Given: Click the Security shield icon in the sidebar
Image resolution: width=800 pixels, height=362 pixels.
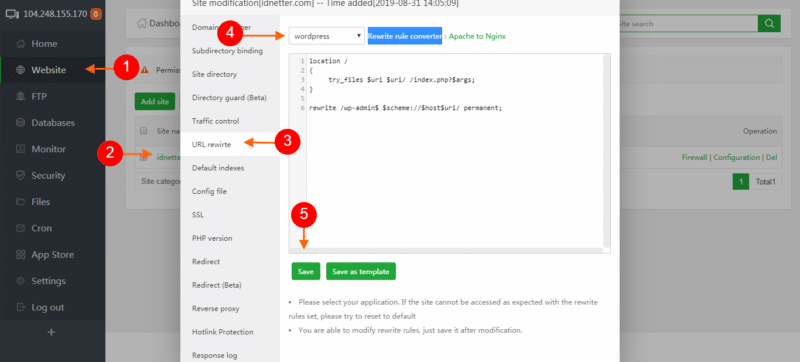Looking at the screenshot, I should point(20,175).
